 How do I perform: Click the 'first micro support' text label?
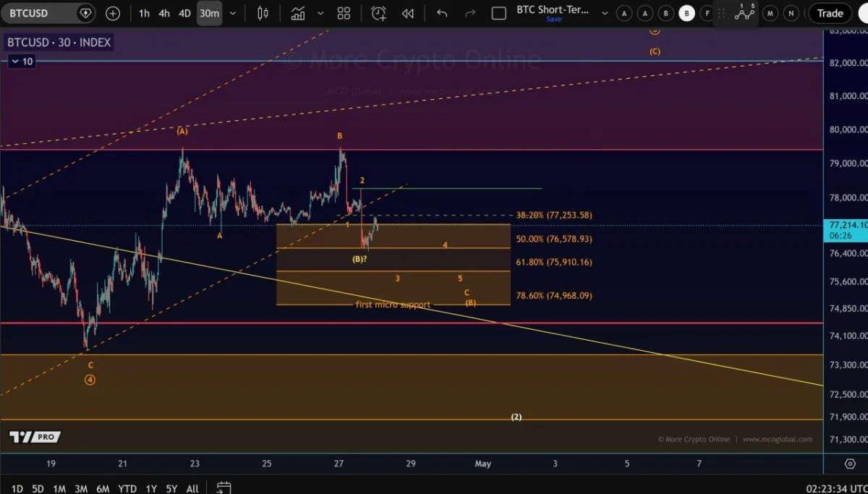(x=393, y=305)
